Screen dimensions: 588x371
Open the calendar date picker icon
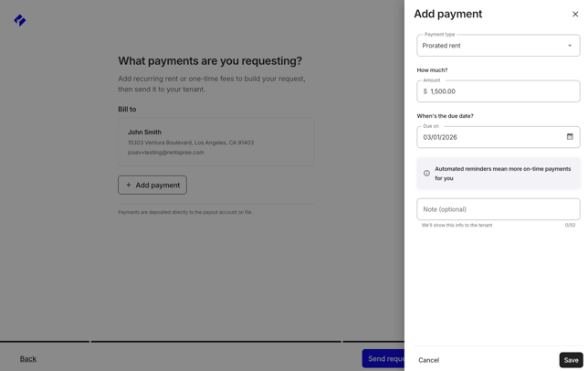point(570,137)
